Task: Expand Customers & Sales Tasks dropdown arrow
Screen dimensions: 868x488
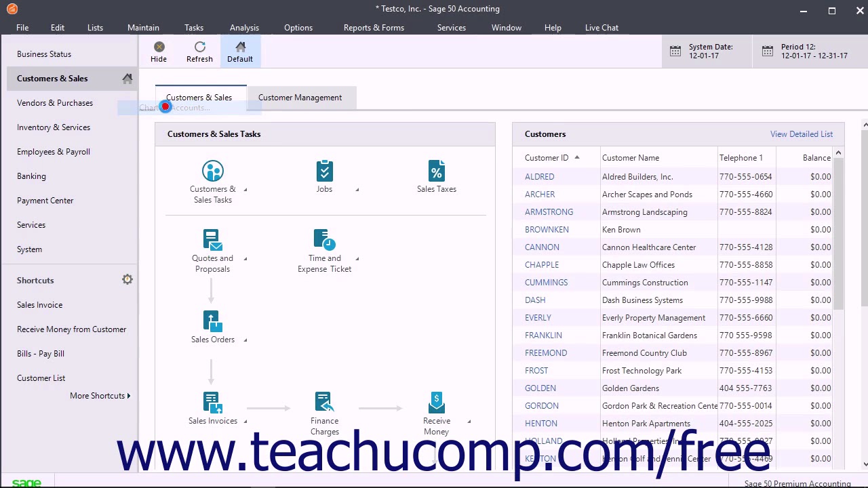Action: coord(245,190)
